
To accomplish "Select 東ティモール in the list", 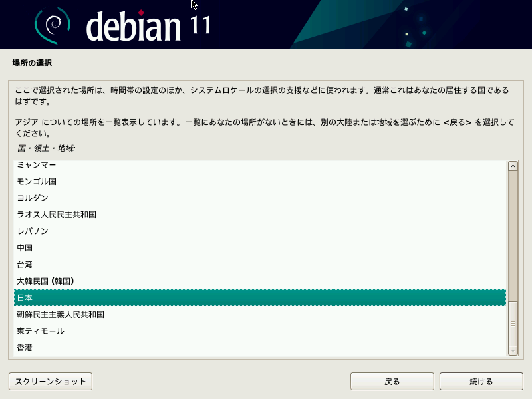I will (x=260, y=331).
